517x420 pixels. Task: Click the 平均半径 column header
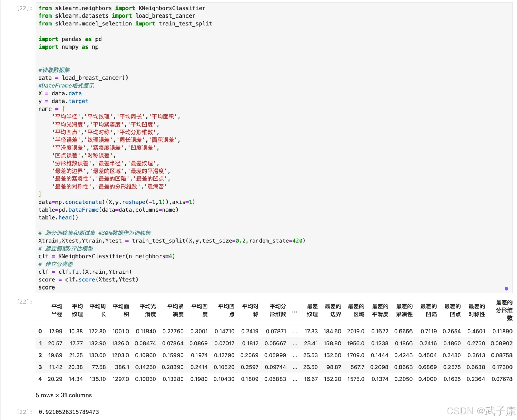pyautogui.click(x=57, y=310)
